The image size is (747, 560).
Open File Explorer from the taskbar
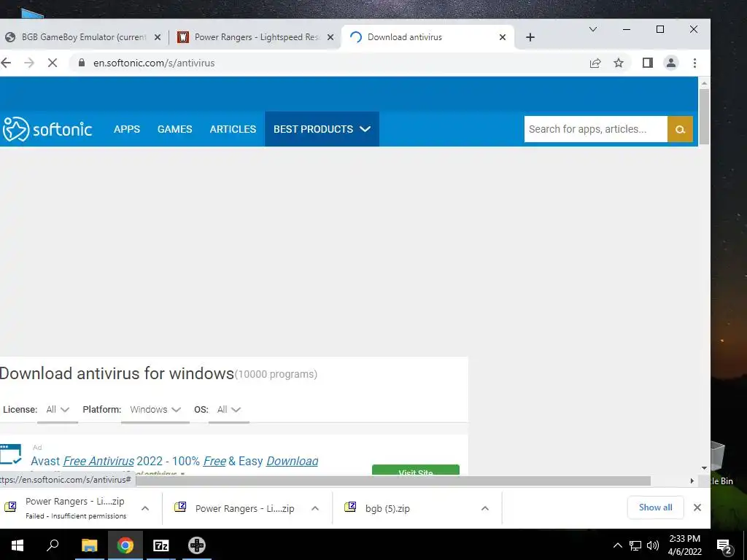89,545
